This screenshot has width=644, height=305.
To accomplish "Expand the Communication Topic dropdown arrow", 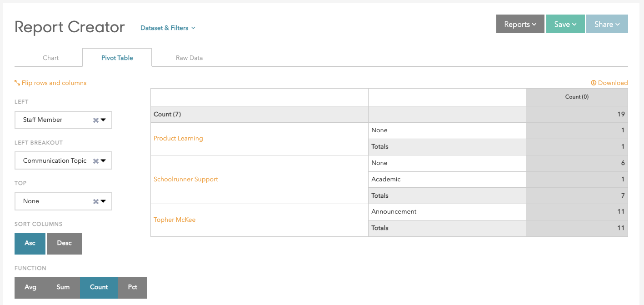I will point(103,161).
